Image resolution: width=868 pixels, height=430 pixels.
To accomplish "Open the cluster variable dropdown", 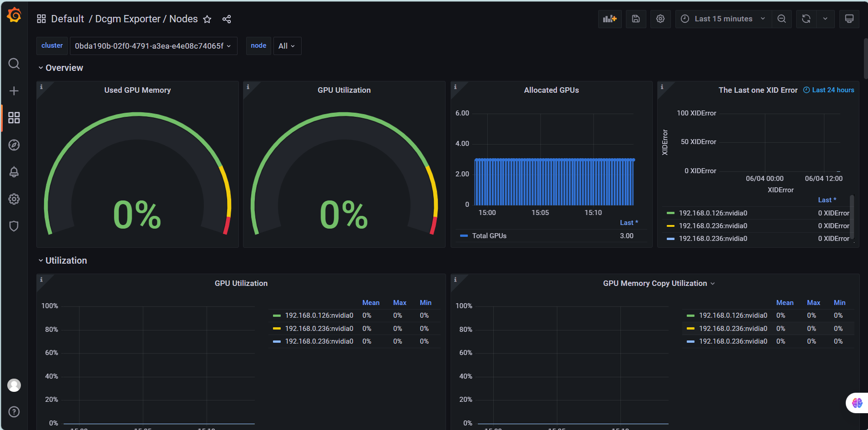I will point(153,46).
